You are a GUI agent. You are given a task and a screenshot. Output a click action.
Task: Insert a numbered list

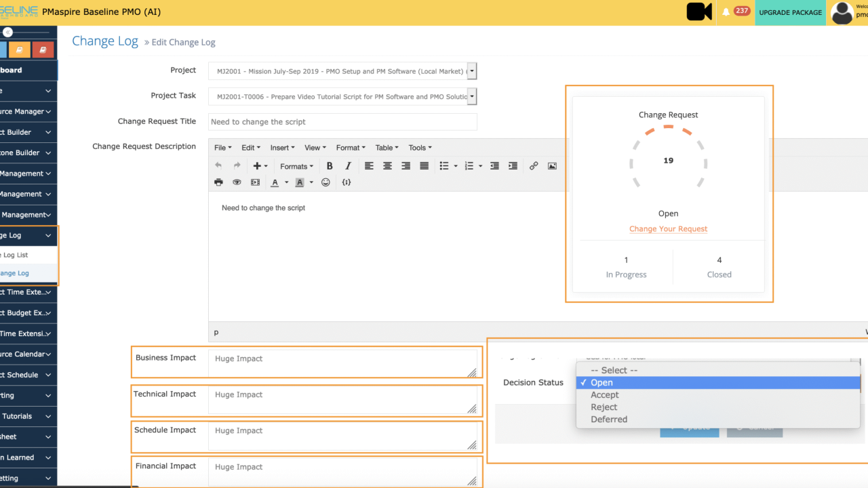[469, 165]
